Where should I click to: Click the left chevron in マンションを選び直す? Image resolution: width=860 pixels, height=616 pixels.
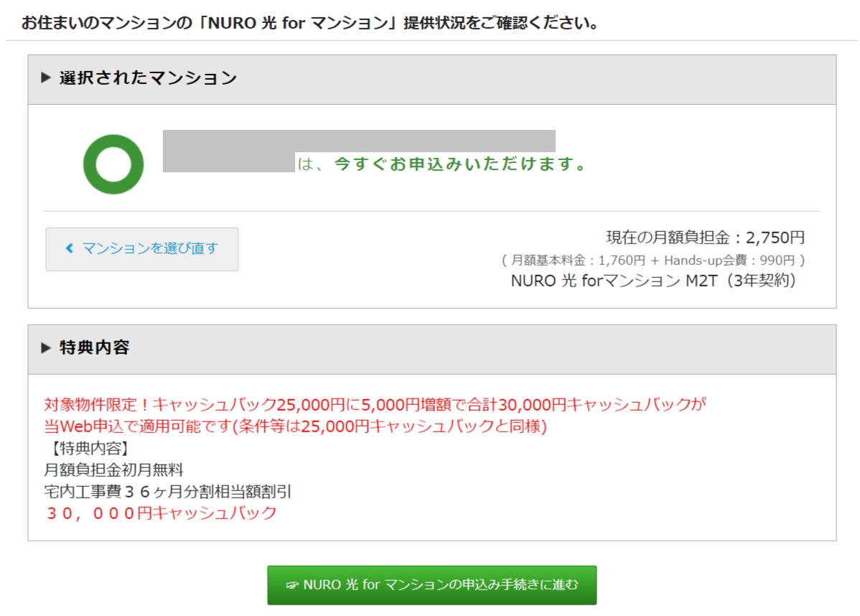pos(69,248)
